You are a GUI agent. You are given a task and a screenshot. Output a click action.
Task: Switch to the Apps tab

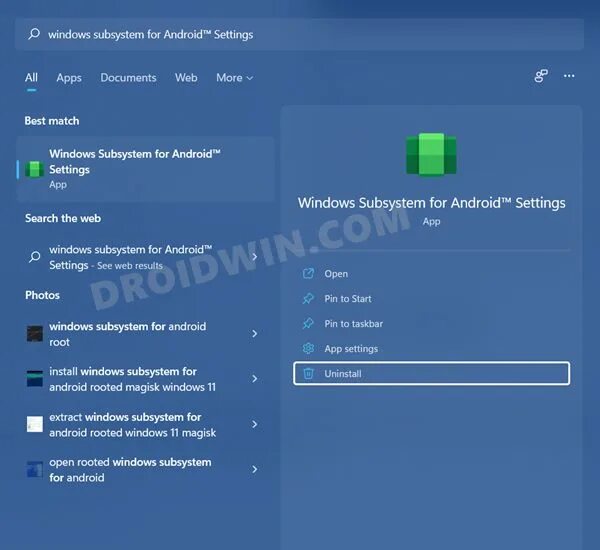pyautogui.click(x=69, y=78)
